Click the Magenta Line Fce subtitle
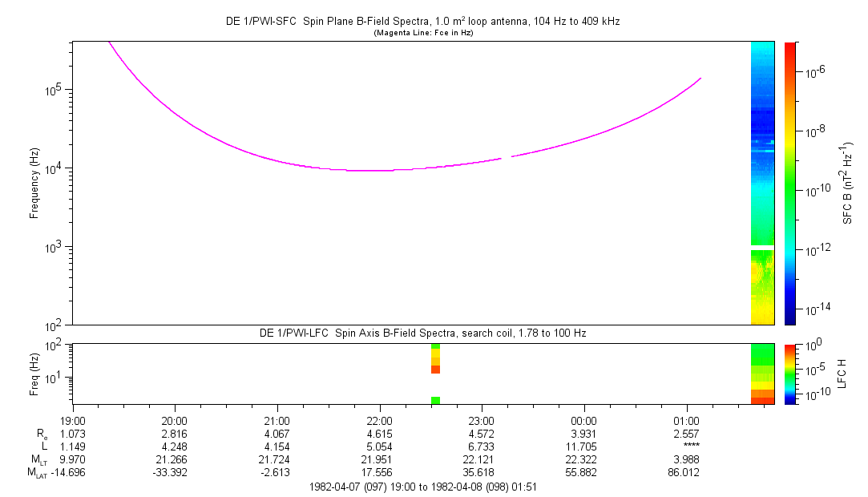868x497 pixels. pos(423,33)
